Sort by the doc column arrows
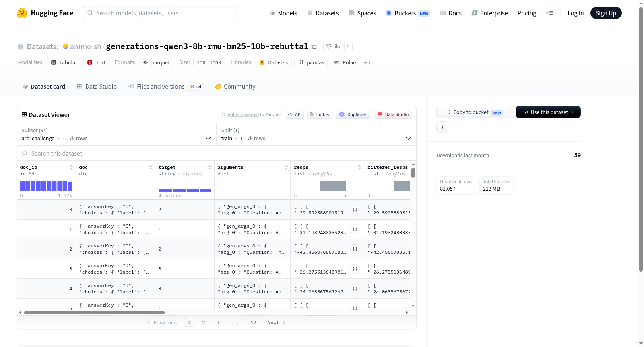644x347 pixels. pyautogui.click(x=151, y=167)
